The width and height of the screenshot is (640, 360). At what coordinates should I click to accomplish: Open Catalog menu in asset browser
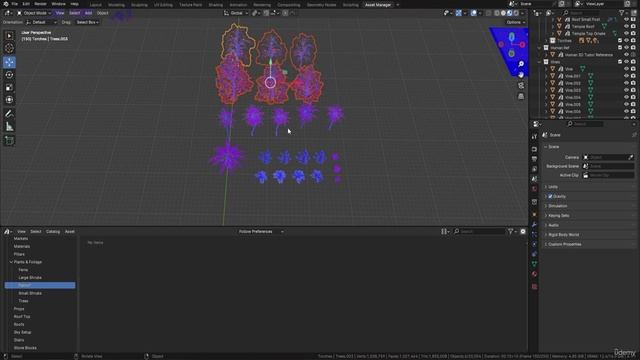53,231
